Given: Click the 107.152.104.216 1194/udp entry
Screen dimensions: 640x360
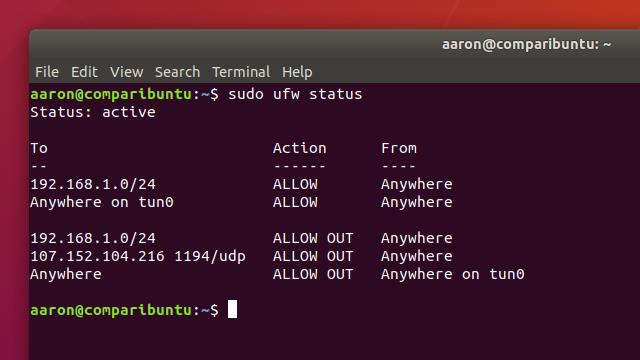Looking at the screenshot, I should pyautogui.click(x=138, y=256).
